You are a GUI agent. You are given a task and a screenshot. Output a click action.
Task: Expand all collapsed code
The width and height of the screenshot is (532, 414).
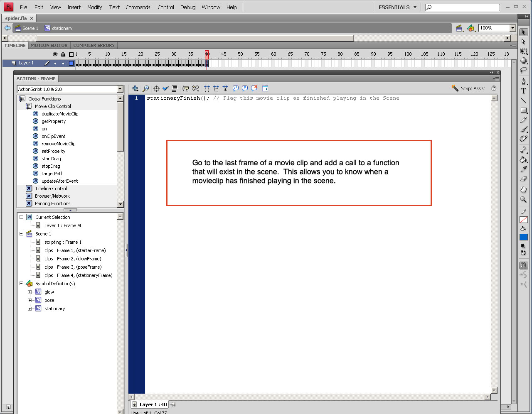[x=225, y=88]
